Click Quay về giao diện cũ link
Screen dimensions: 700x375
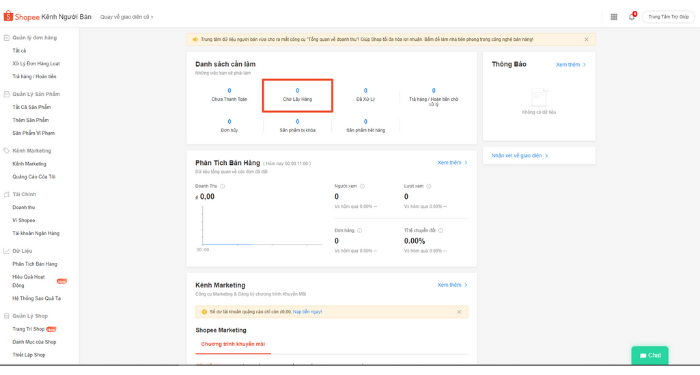[126, 17]
